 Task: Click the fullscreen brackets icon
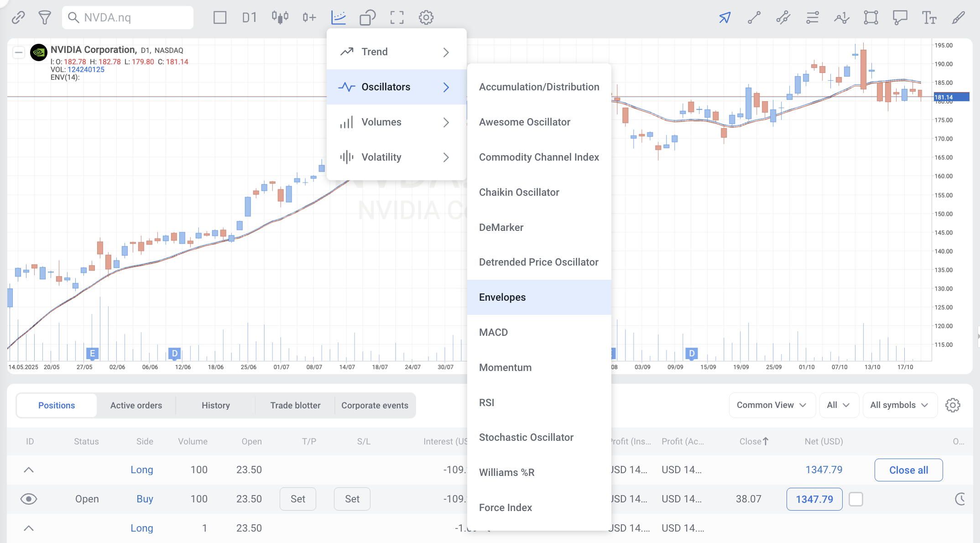click(397, 17)
